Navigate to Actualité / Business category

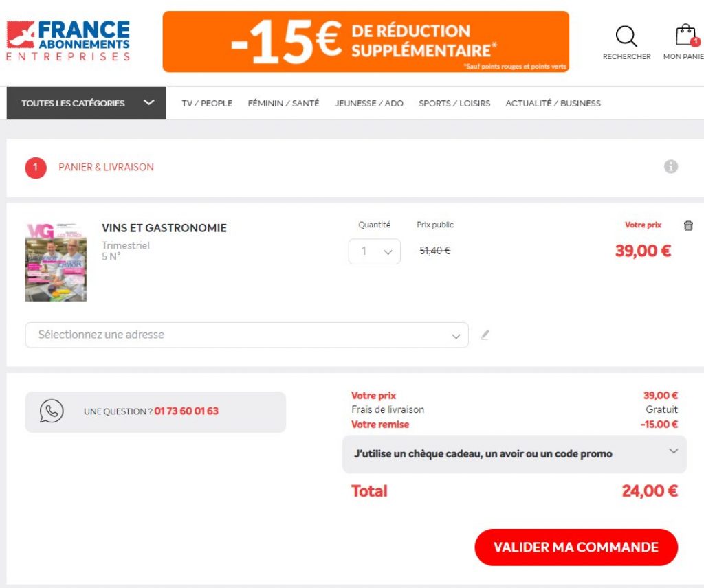(x=553, y=103)
